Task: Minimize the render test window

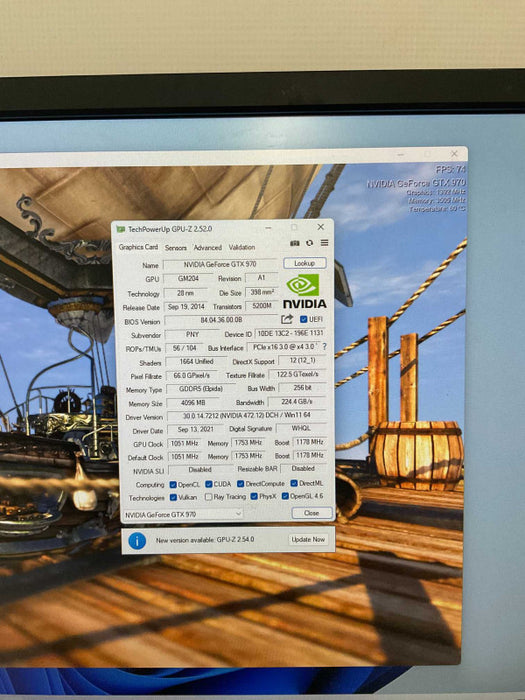Action: click(x=401, y=154)
